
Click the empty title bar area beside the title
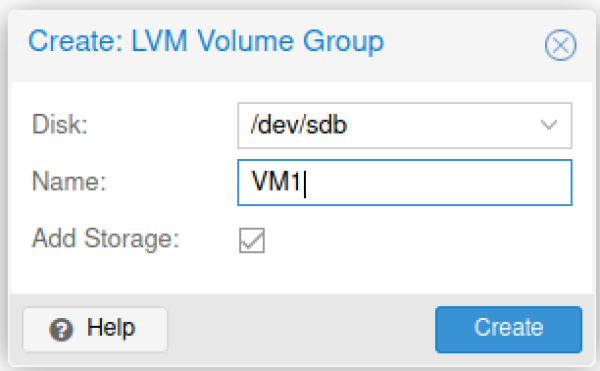(x=463, y=44)
